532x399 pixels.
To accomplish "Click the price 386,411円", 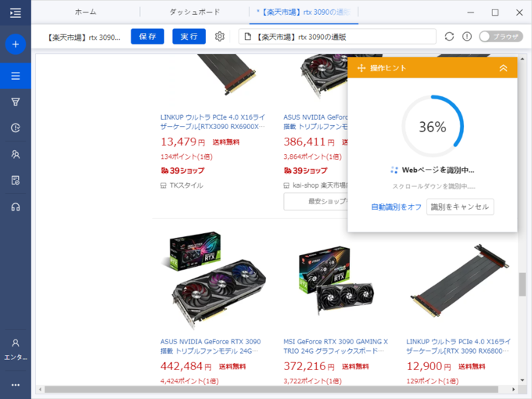I will tap(309, 142).
